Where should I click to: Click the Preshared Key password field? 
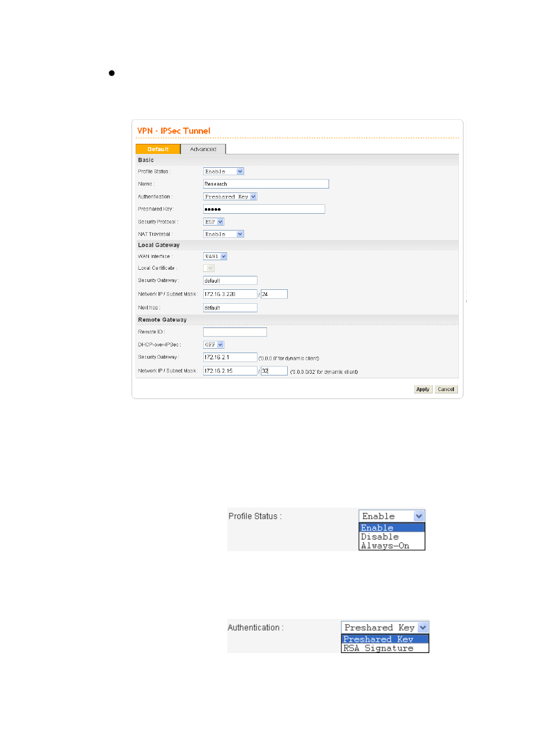264,209
